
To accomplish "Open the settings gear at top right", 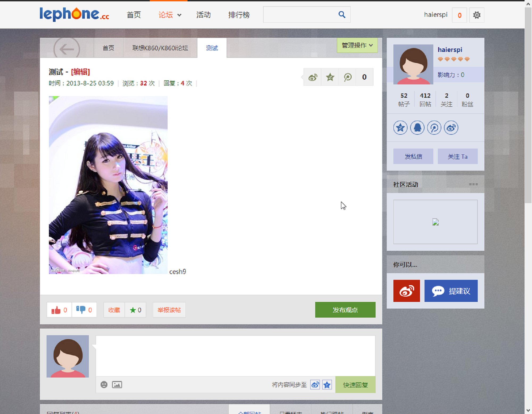I will 477,15.
